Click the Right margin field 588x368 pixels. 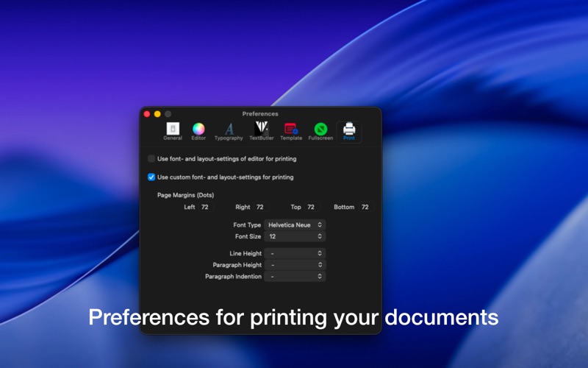click(x=262, y=208)
